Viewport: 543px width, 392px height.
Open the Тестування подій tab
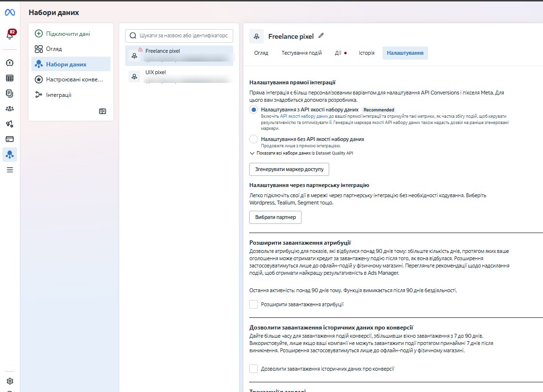point(302,53)
